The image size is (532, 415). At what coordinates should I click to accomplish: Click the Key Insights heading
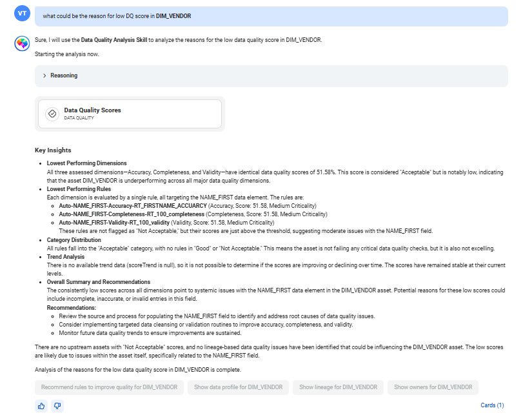[53, 150]
